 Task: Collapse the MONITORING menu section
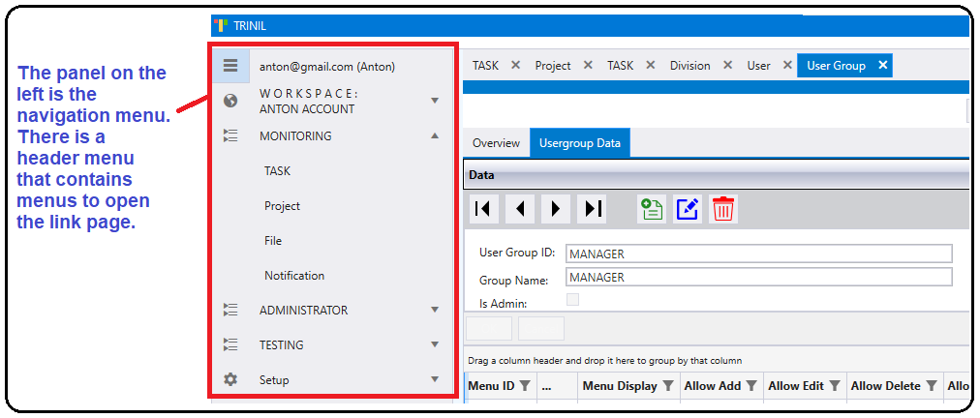pos(435,136)
